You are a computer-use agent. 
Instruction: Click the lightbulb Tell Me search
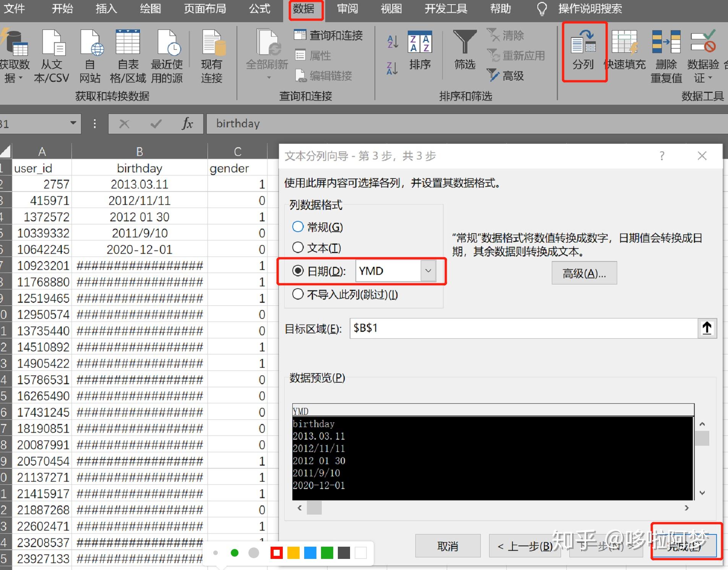[x=542, y=8]
